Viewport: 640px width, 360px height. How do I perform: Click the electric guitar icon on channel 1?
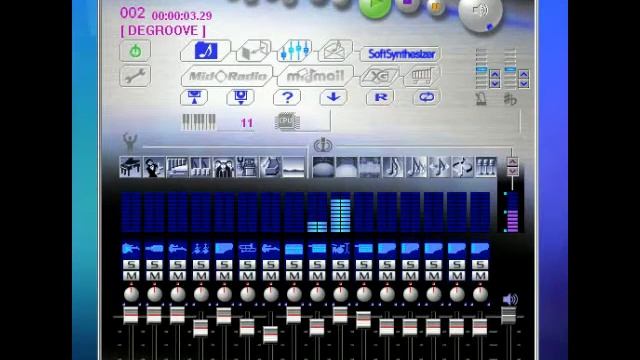[x=131, y=249]
